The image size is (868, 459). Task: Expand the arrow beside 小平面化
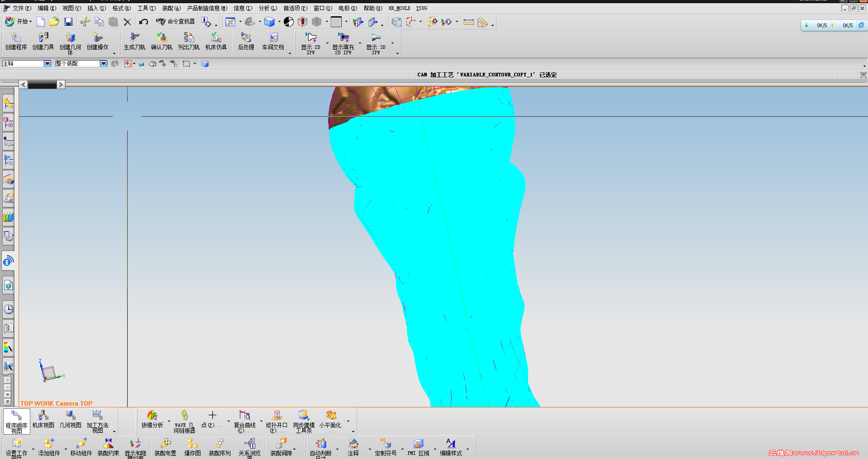(348, 421)
